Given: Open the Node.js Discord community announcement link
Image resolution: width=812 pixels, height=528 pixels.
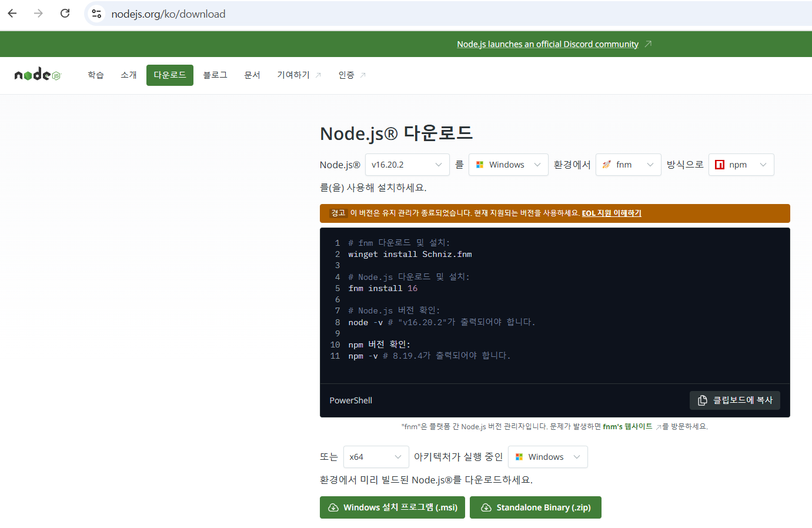Looking at the screenshot, I should [x=547, y=44].
